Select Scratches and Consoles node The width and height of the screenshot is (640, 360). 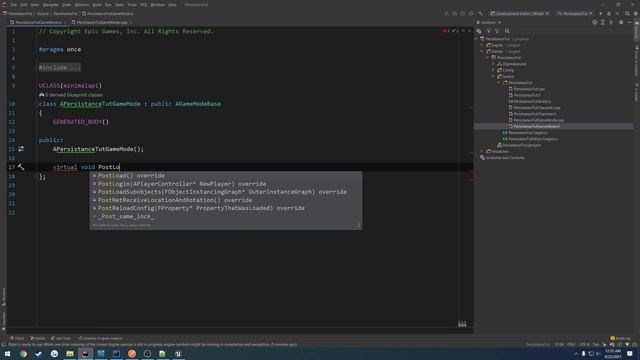click(502, 158)
